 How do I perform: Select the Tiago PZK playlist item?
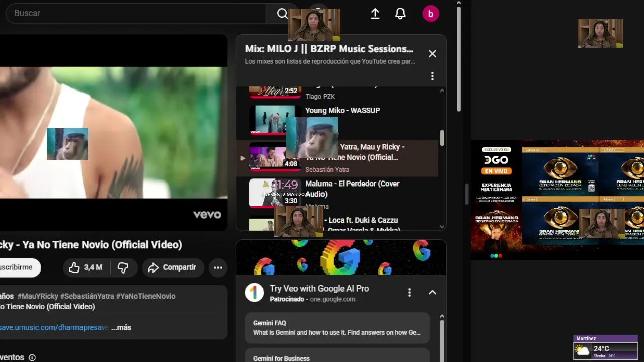pyautogui.click(x=337, y=93)
